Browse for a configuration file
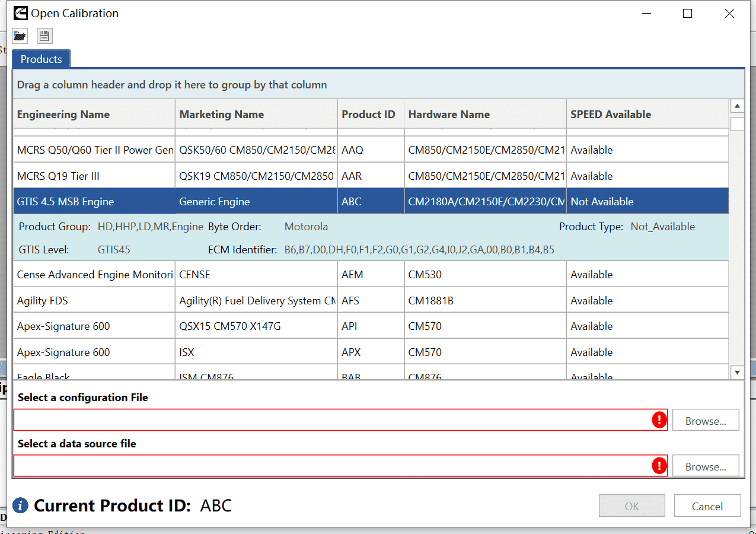 pos(706,421)
